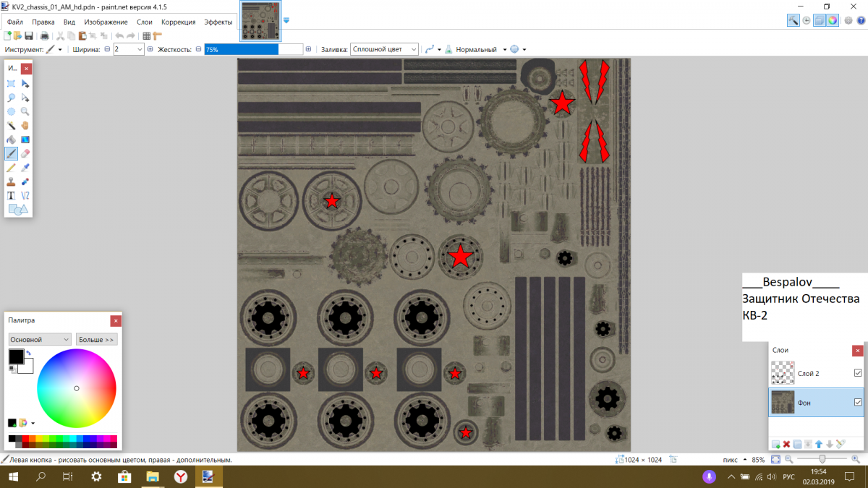Select the Pencil tool
Screen dimensions: 868x488
(12, 168)
